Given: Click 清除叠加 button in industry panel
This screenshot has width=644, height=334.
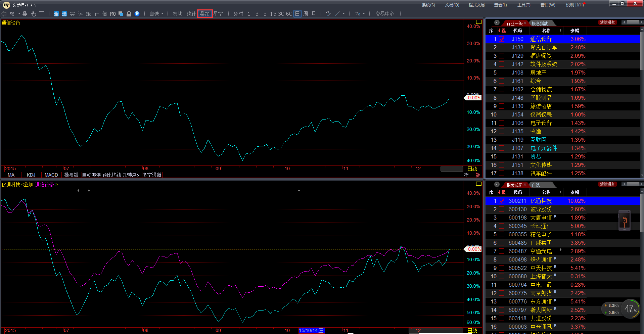Looking at the screenshot, I should coord(607,22).
